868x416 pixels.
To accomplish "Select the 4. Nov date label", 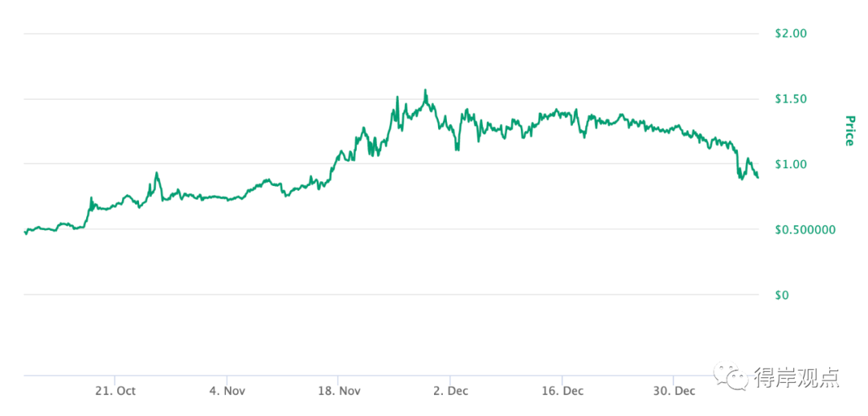I will [227, 391].
